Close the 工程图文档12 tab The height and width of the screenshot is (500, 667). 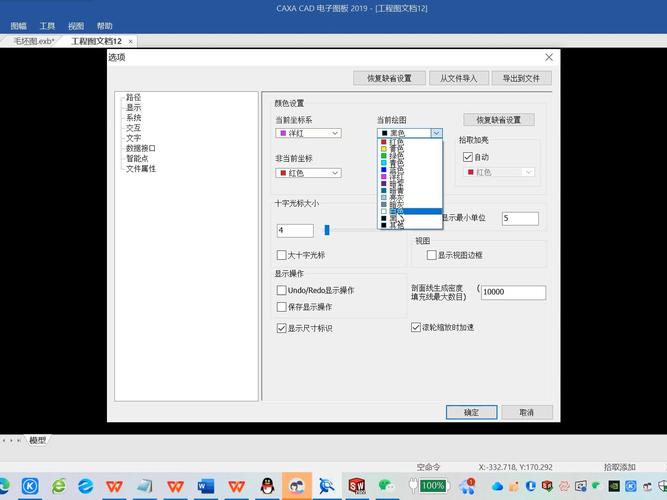point(131,41)
